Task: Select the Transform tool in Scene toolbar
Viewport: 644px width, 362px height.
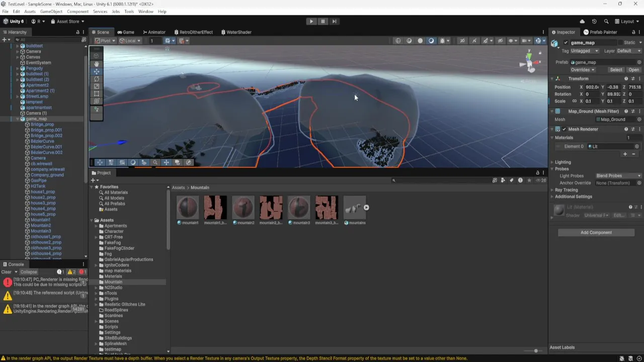Action: (x=97, y=101)
